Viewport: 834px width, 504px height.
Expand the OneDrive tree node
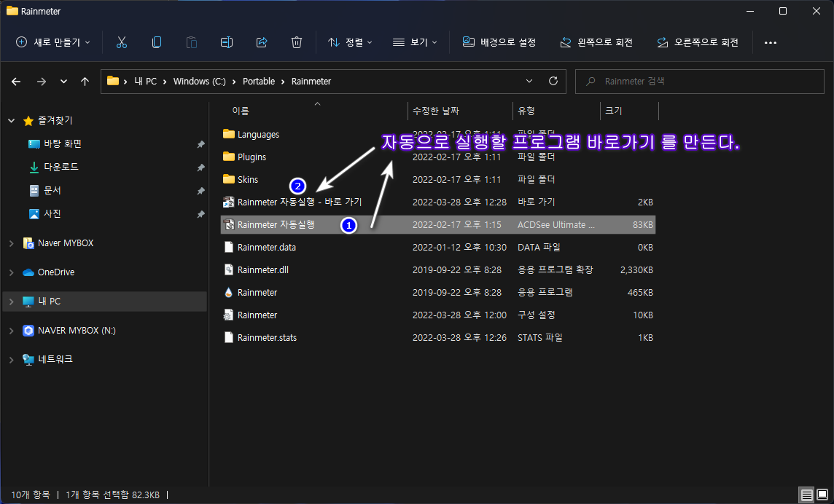[12, 272]
